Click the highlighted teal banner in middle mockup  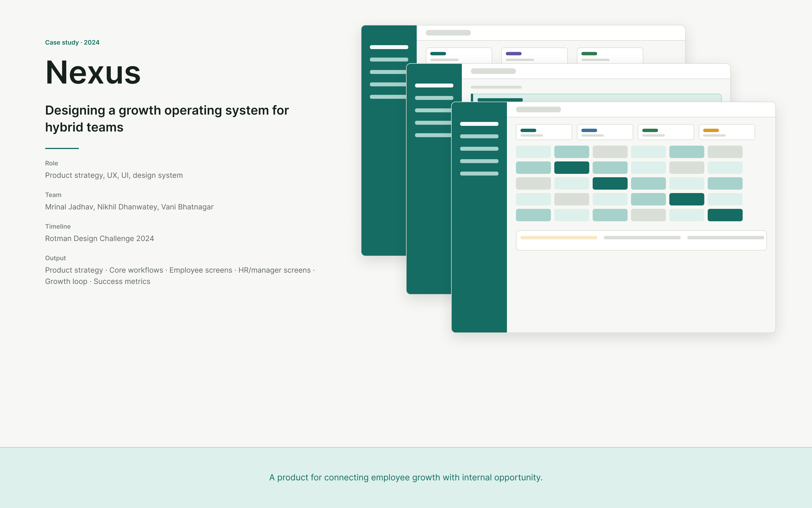(x=596, y=98)
